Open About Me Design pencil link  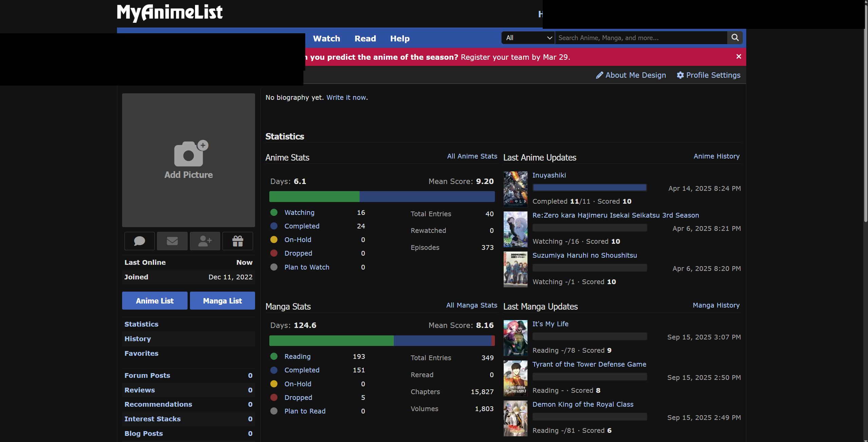click(x=631, y=75)
